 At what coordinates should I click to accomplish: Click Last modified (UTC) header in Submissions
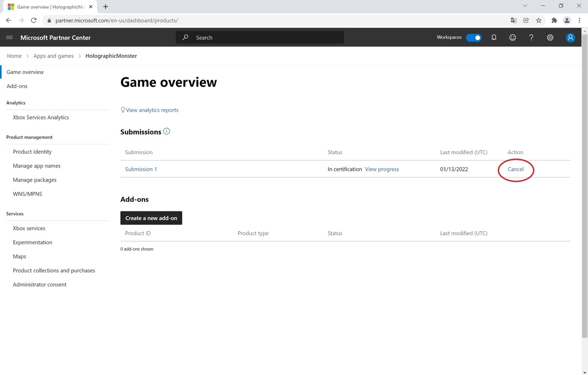pyautogui.click(x=464, y=152)
